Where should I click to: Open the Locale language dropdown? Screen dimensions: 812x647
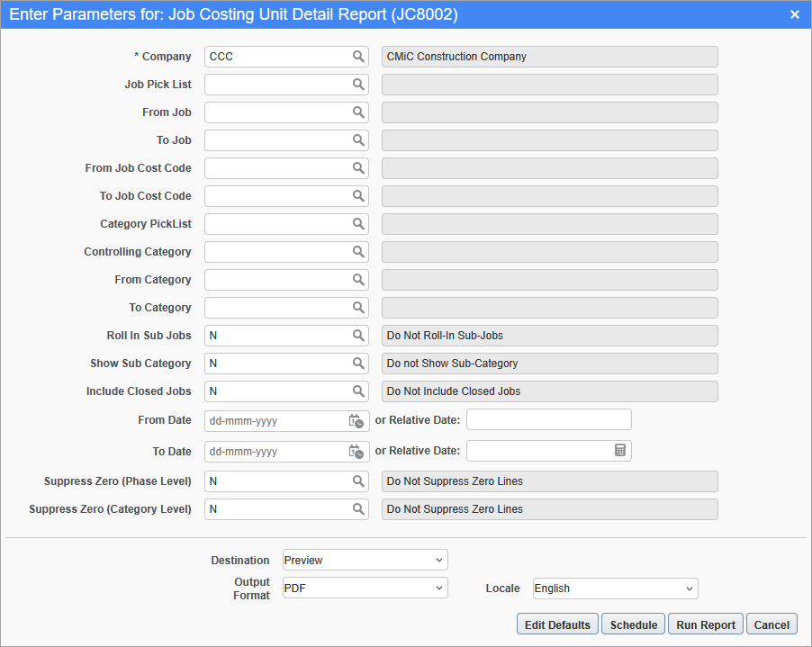(615, 589)
